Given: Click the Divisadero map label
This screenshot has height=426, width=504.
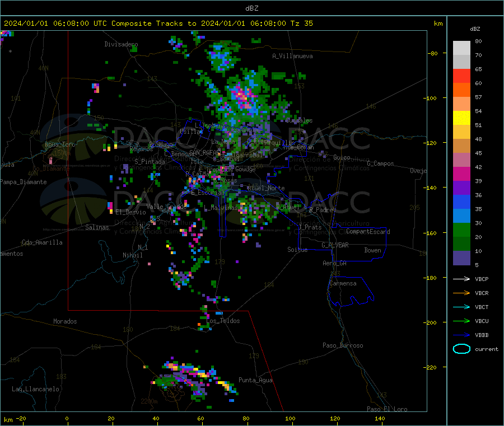Looking at the screenshot, I should pyautogui.click(x=121, y=44).
